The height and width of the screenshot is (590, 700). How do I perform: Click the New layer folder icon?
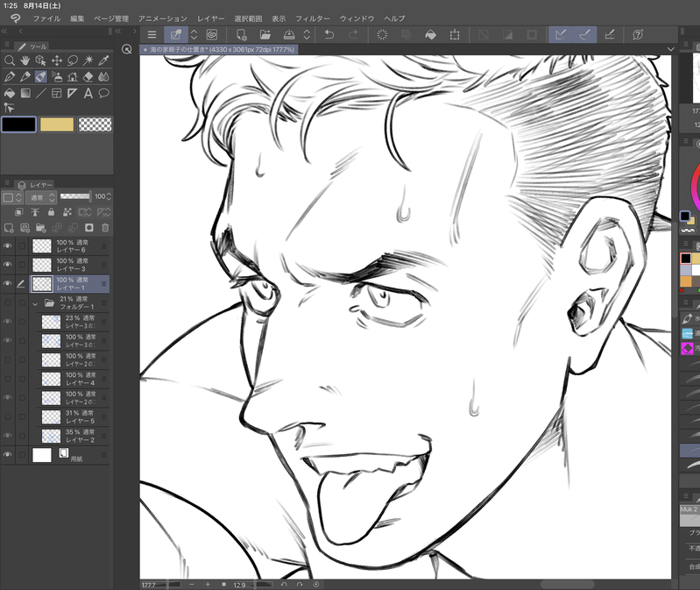tap(40, 228)
